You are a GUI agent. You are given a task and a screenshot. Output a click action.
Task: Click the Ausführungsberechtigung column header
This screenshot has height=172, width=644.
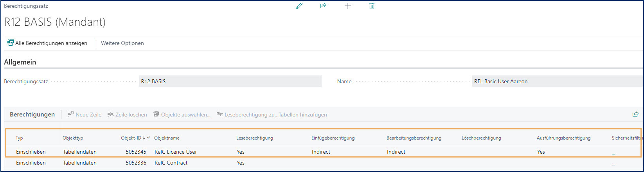(564, 138)
